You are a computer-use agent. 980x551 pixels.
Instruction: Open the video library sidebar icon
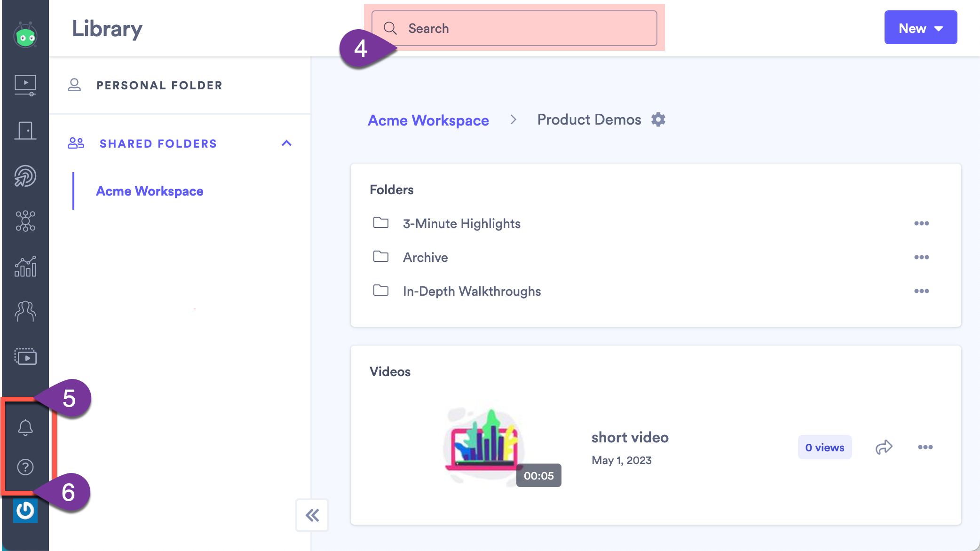click(x=25, y=85)
